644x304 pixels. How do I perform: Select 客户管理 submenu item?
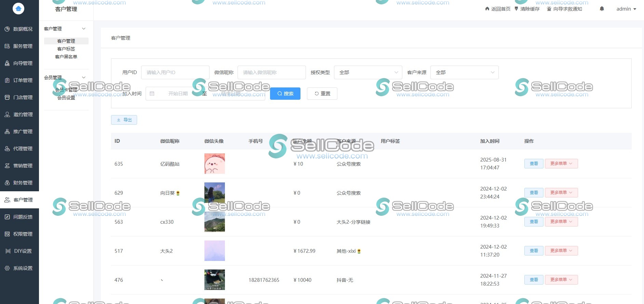66,41
